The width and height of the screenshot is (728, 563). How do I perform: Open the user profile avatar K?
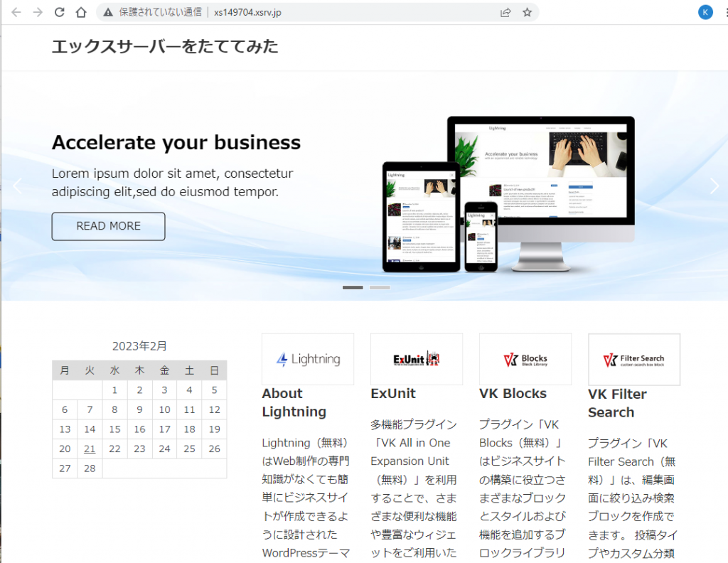click(705, 12)
